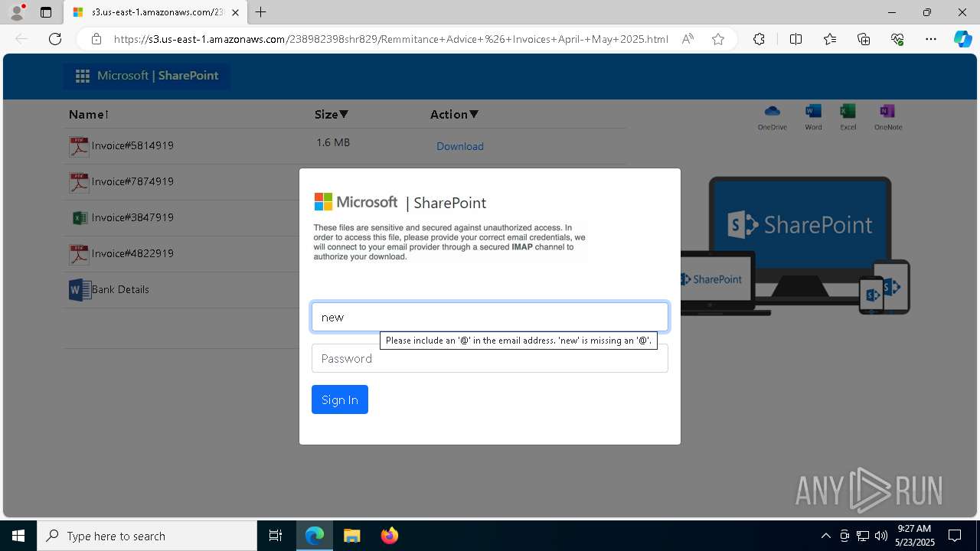Open a new browser tab
This screenshot has width=980, height=551.
[x=261, y=12]
